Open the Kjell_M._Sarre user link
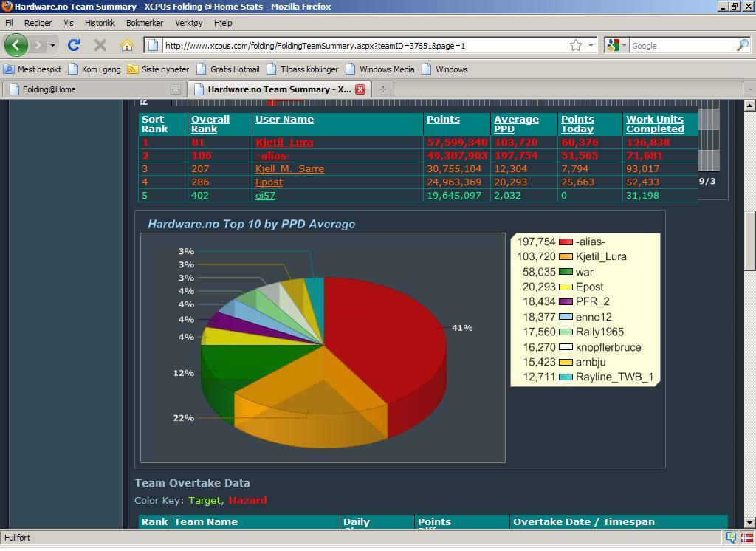 tap(289, 169)
